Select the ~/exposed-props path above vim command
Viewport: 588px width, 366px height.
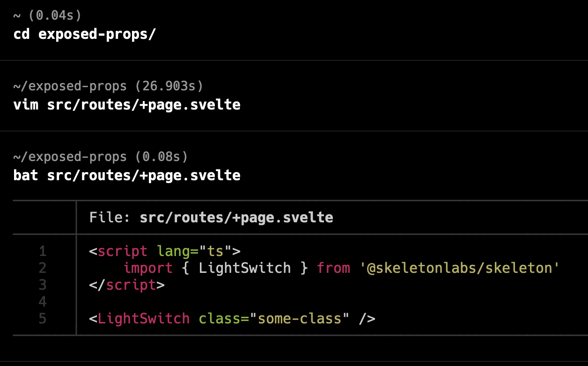click(69, 86)
